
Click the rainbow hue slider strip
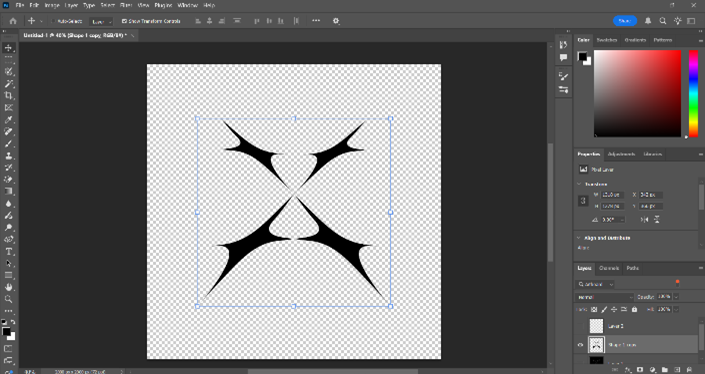point(693,94)
